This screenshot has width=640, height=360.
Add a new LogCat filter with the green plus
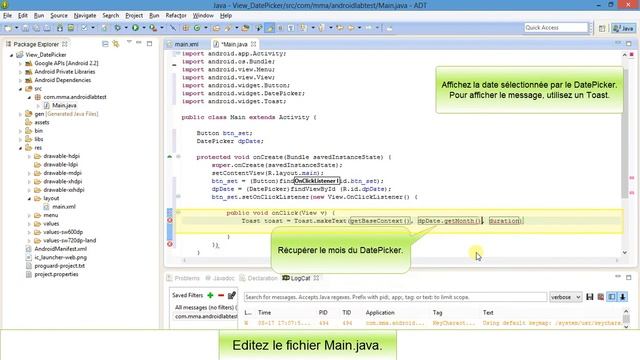tap(210, 295)
